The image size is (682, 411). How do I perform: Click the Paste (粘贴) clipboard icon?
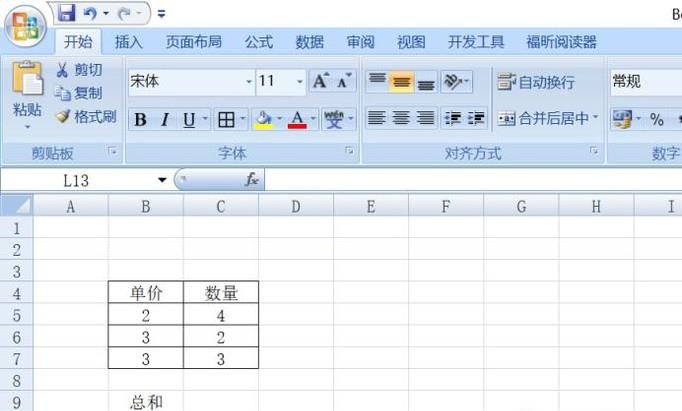pyautogui.click(x=27, y=81)
